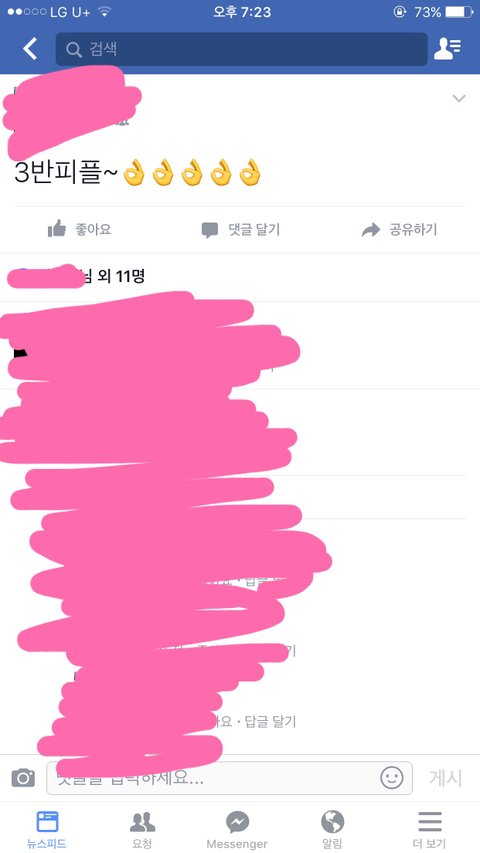480x853 pixels.
Task: Tap the 게시 post button
Action: coord(445,778)
